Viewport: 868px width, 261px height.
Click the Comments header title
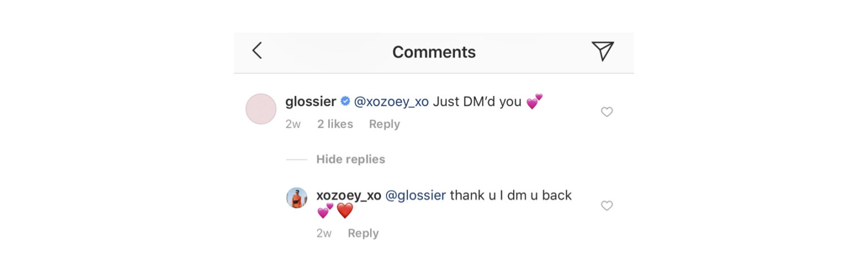pyautogui.click(x=433, y=52)
